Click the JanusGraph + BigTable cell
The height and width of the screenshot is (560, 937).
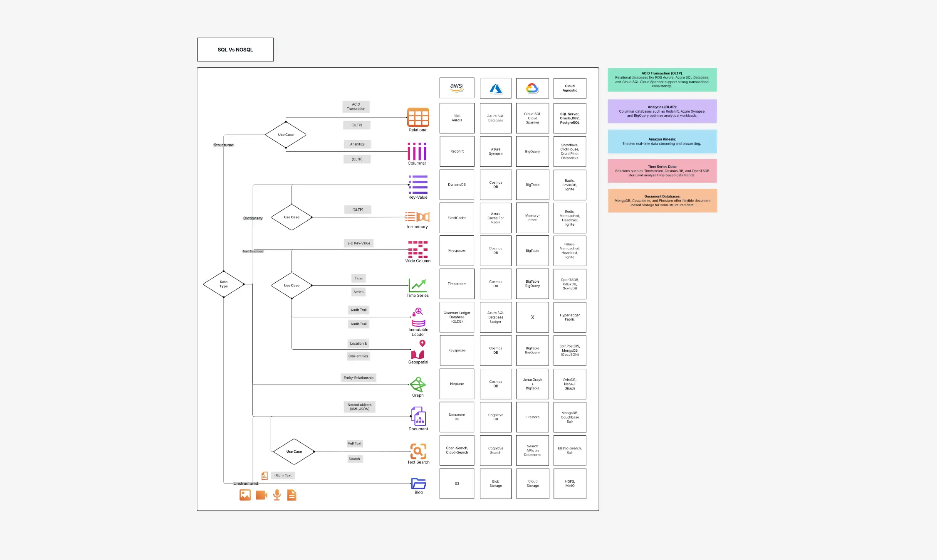(x=532, y=384)
